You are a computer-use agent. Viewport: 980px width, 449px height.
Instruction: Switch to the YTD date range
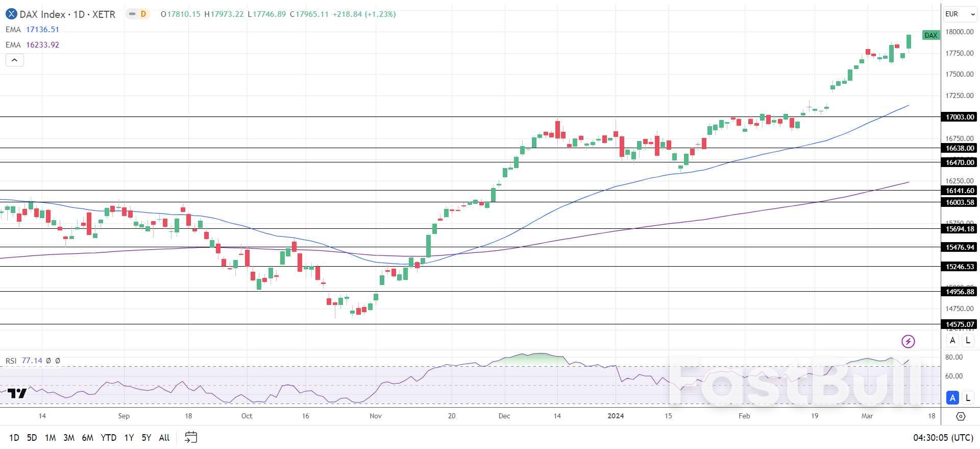click(108, 438)
